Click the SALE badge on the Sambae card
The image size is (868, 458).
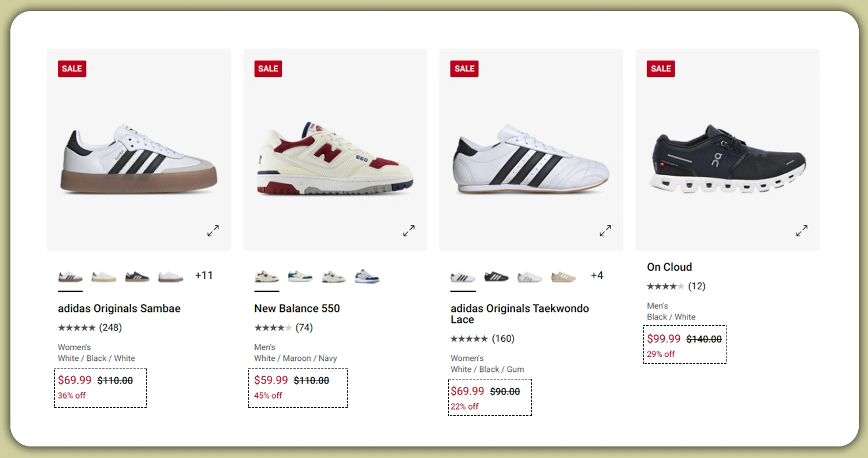pyautogui.click(x=72, y=68)
